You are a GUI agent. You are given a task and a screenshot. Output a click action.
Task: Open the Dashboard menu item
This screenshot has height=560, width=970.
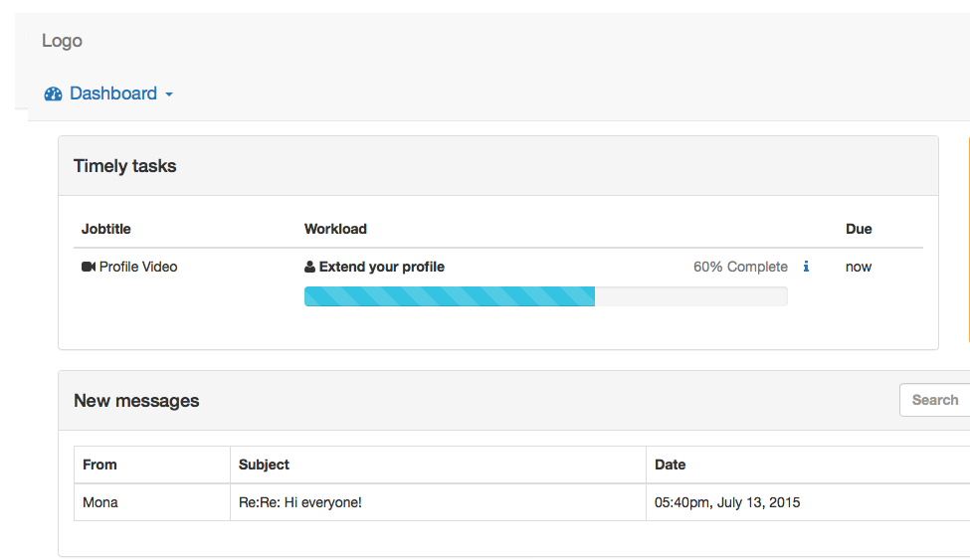[108, 93]
